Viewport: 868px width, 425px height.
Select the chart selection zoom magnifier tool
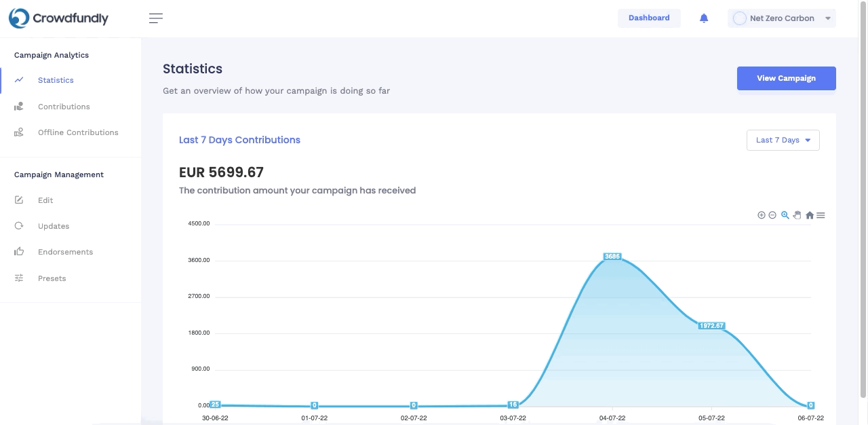(x=785, y=215)
